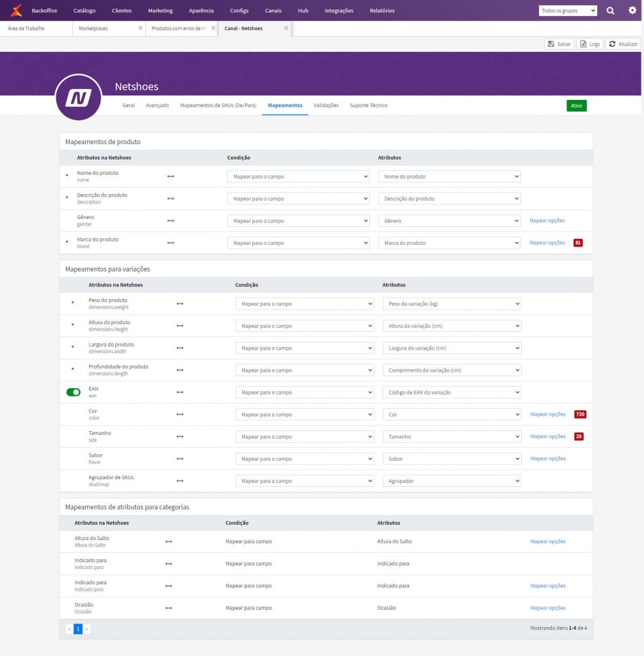Click the orange logo in top bar
Screen dimensions: 644x656
[x=16, y=10]
